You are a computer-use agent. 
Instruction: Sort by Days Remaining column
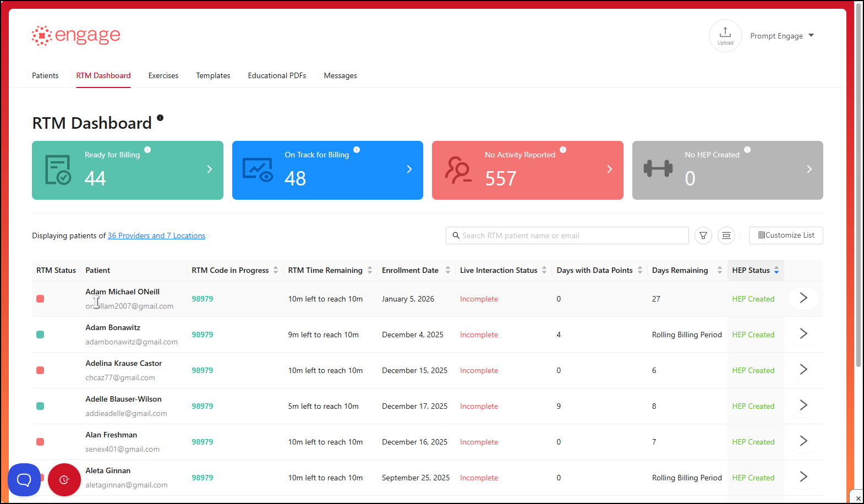point(719,270)
